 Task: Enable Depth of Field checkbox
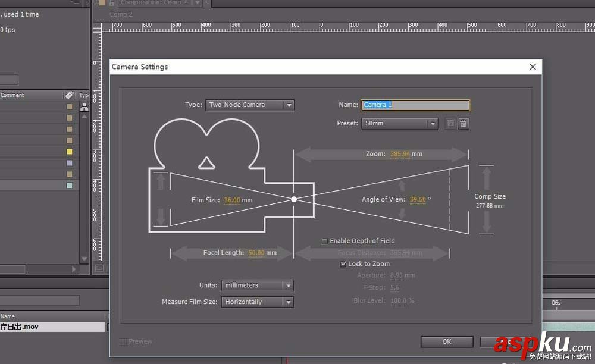point(324,241)
